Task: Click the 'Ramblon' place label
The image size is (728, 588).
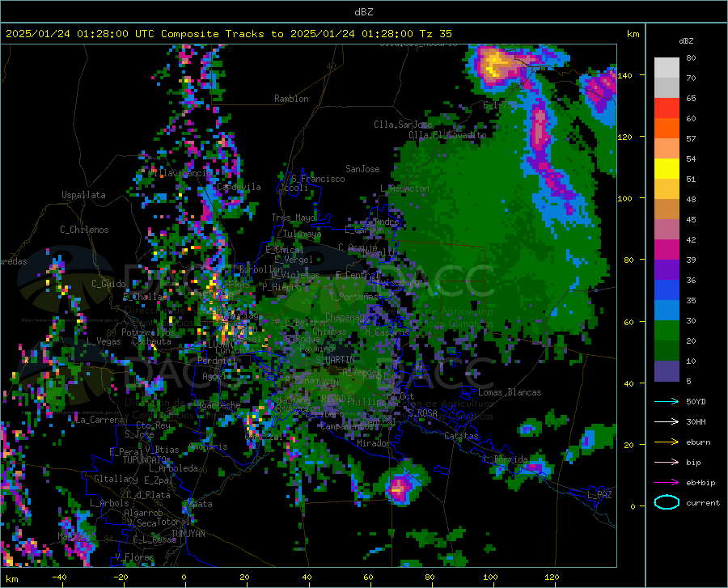Action: (291, 99)
